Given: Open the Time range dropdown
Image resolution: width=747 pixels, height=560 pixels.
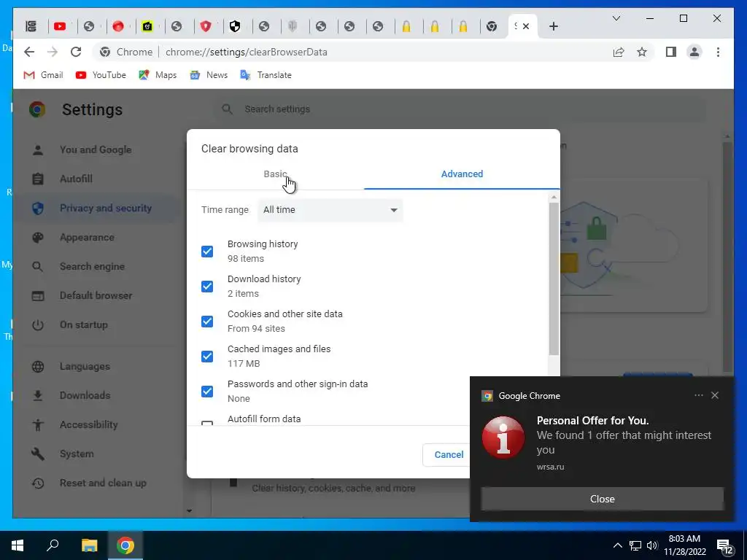Looking at the screenshot, I should 330,210.
